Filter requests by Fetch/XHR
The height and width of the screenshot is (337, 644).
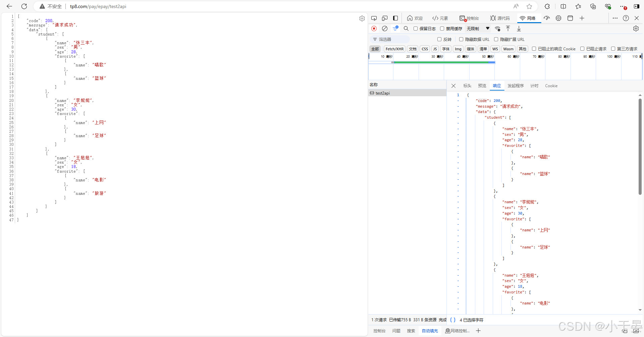pos(394,49)
